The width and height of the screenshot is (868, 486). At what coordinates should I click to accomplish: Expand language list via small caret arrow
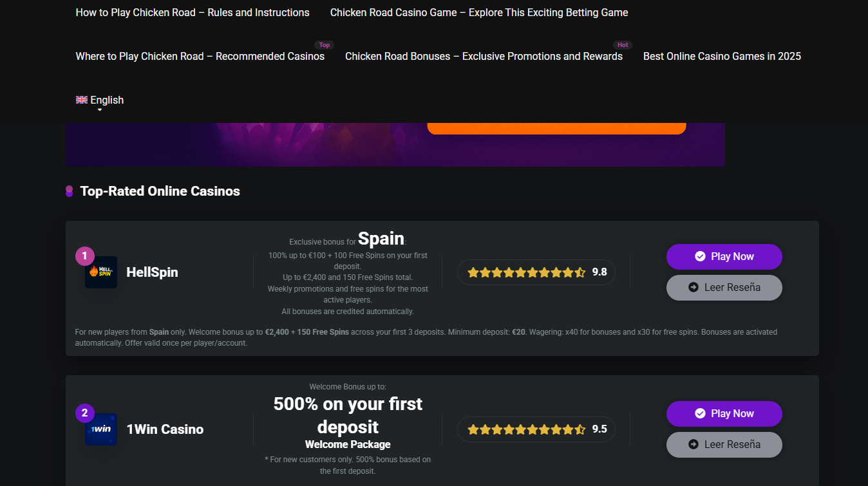[x=100, y=110]
